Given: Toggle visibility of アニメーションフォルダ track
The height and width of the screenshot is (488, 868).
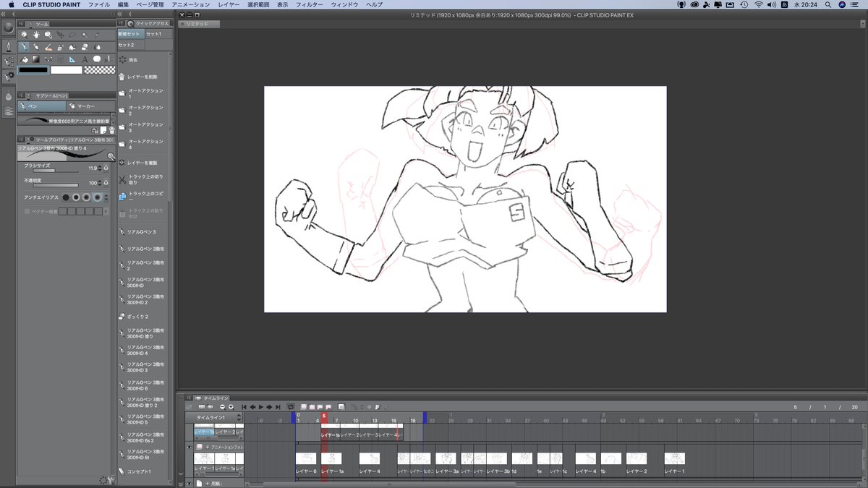Looking at the screenshot, I should pos(190,447).
